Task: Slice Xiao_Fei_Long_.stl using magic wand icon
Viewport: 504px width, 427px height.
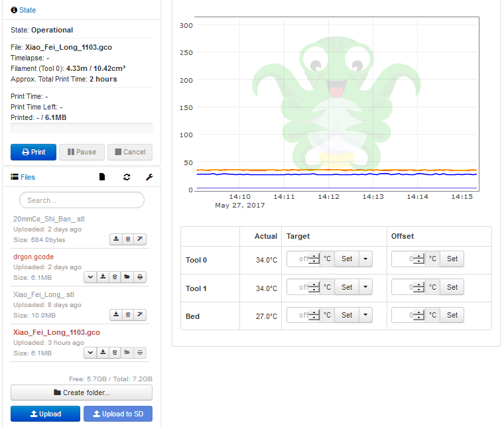Action: [140, 314]
